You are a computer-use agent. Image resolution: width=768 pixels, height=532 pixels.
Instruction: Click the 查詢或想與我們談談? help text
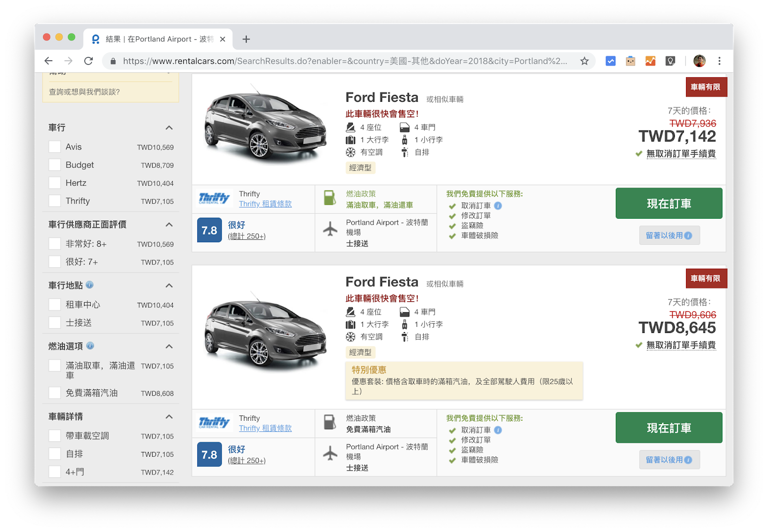(x=84, y=92)
